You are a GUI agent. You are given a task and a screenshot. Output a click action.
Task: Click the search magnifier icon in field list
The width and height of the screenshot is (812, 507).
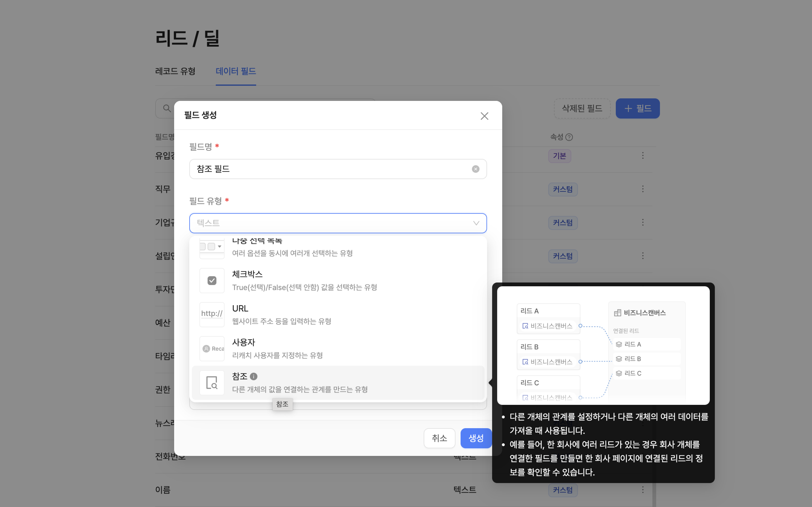[x=167, y=108]
